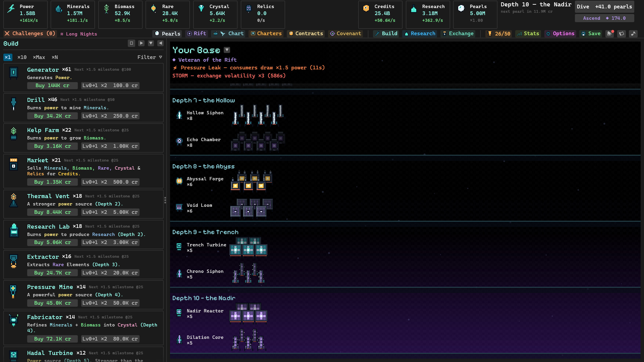The width and height of the screenshot is (644, 362).
Task: Click the Long Nights challenge label
Action: (x=79, y=34)
